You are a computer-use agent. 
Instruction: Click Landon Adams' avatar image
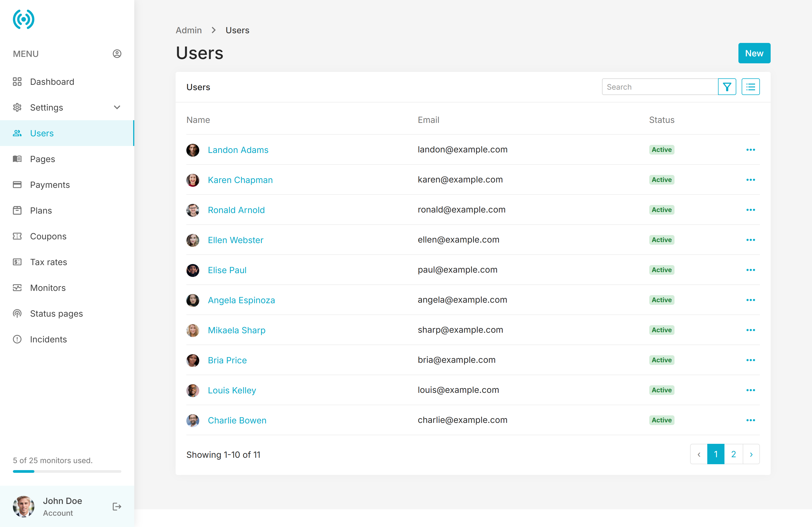[193, 150]
